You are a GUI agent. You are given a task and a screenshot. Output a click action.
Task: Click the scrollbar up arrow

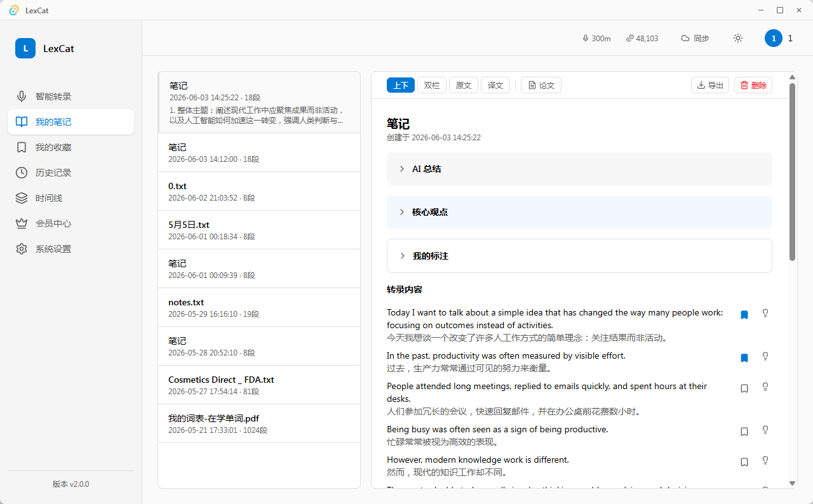[792, 77]
